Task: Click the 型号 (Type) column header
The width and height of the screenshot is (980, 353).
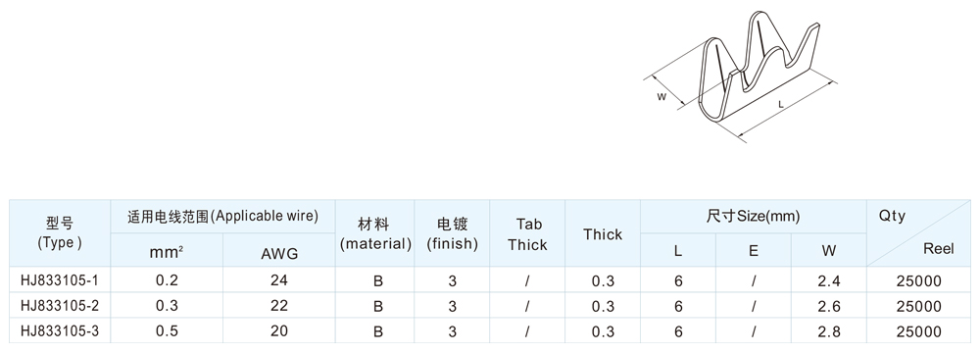Action: click(60, 233)
